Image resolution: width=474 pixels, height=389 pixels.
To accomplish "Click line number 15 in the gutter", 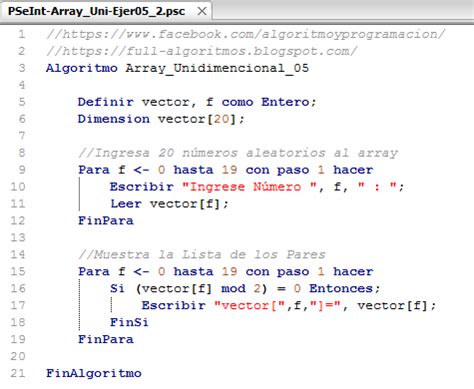I will click(x=18, y=272).
